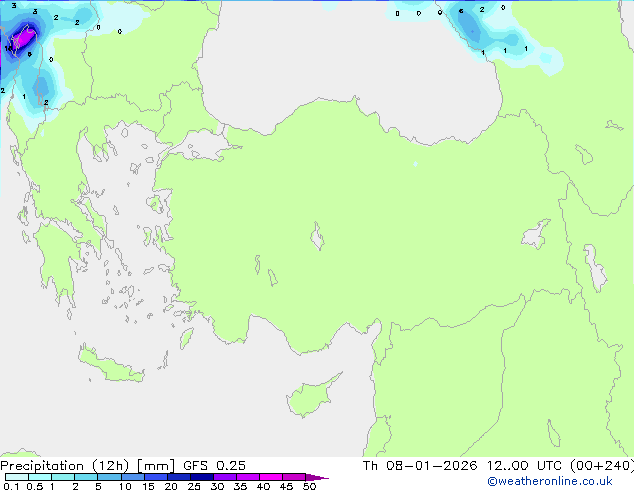
Task: Click the 'Precipitation (12h)' title text
Action: 65,466
